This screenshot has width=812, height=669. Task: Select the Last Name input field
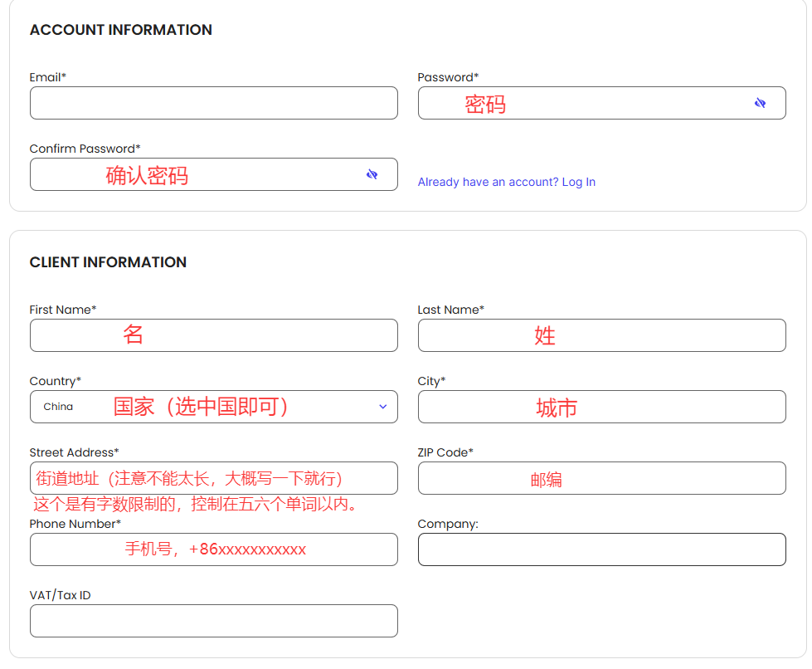tap(602, 335)
